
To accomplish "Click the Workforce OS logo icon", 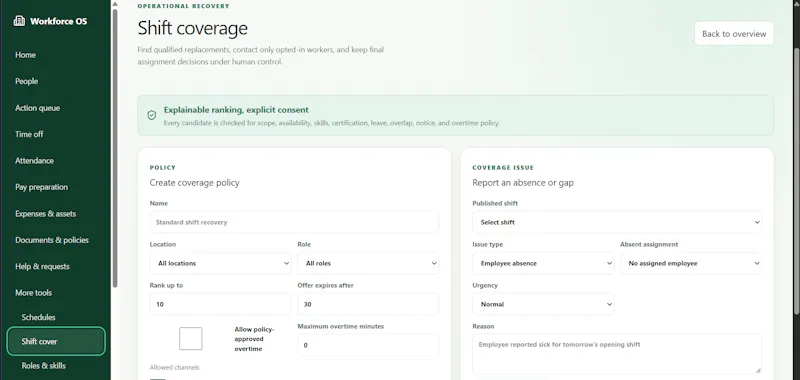I will pyautogui.click(x=19, y=21).
